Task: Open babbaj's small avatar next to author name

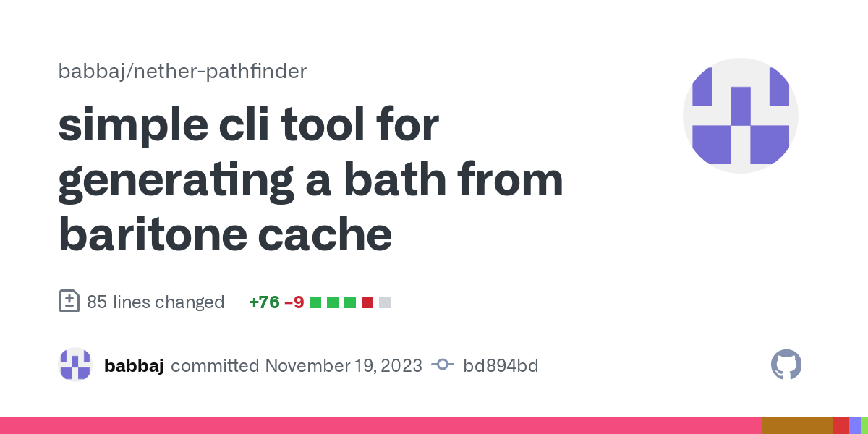Action: pyautogui.click(x=75, y=365)
